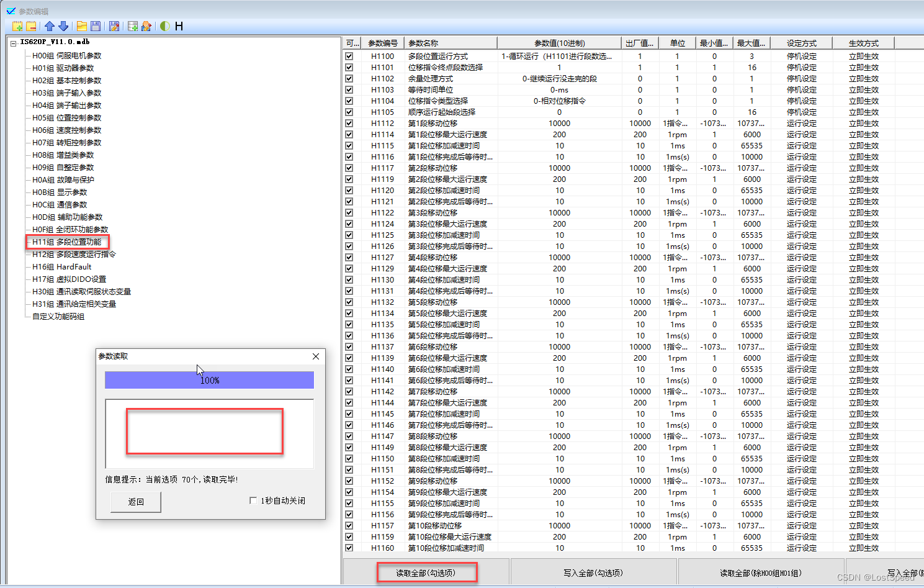
Task: Open H12组 多段速度运行指令 group
Action: (x=74, y=255)
